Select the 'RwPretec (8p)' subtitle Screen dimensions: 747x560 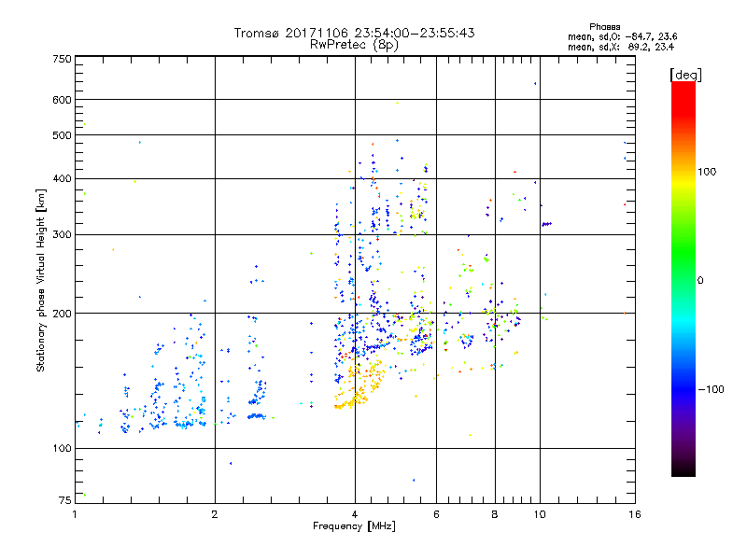(x=354, y=44)
